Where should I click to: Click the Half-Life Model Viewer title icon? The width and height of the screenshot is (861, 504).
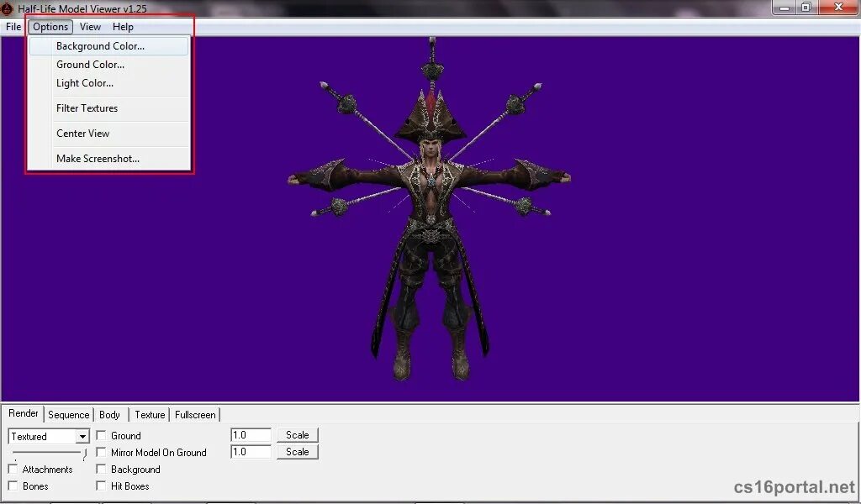7,8
